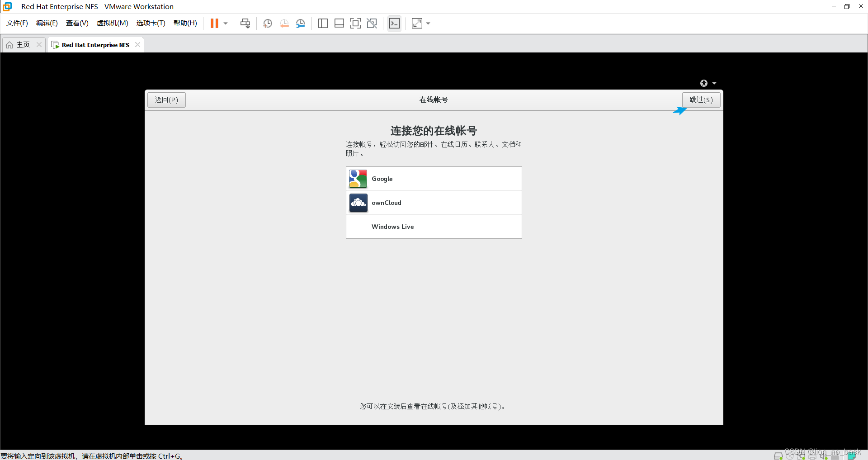The image size is (868, 460).
Task: Toggle the thumbnail bar bottom panel icon
Action: point(339,24)
